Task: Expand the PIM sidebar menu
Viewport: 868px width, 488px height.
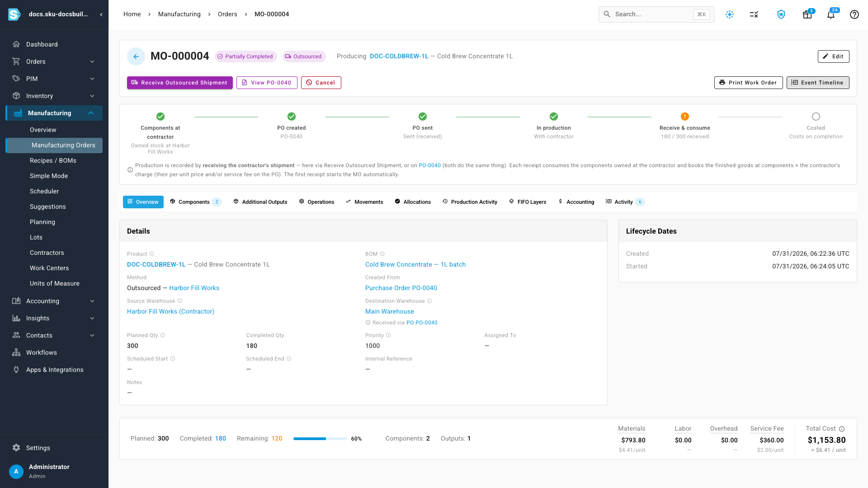Action: pos(54,79)
